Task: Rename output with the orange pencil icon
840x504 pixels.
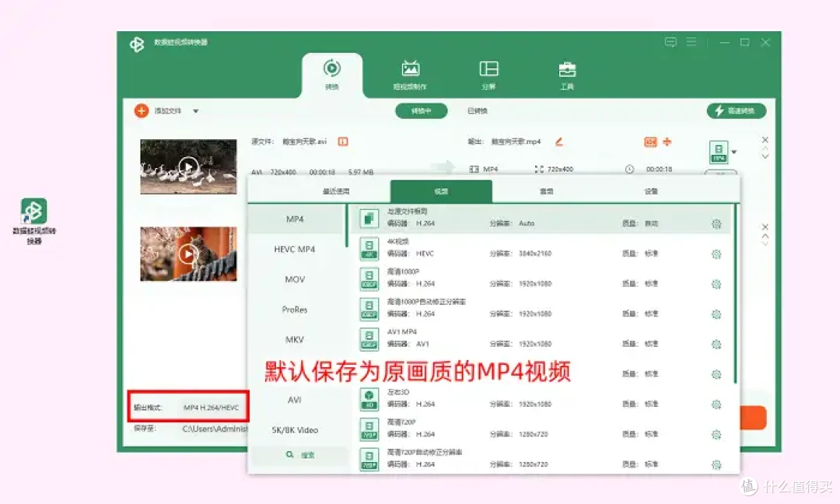Action: pos(558,142)
